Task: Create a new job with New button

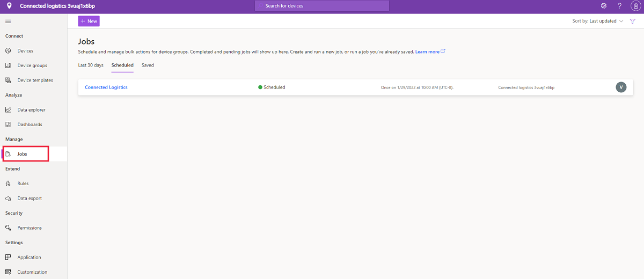Action: click(x=89, y=21)
